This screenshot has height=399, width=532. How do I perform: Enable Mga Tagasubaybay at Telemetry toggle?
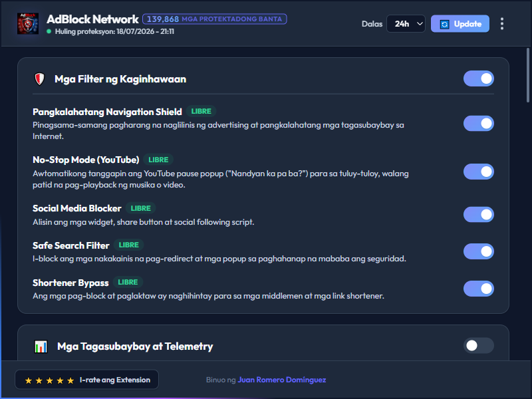point(478,346)
